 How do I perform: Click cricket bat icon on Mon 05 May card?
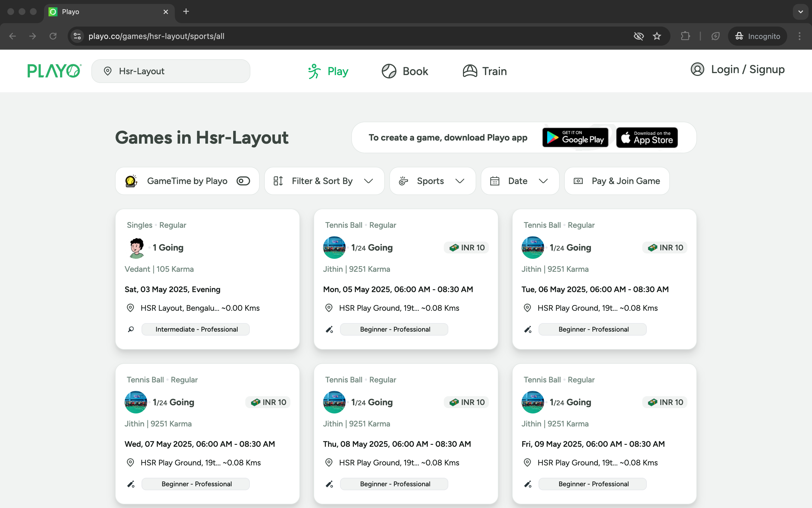click(x=330, y=329)
